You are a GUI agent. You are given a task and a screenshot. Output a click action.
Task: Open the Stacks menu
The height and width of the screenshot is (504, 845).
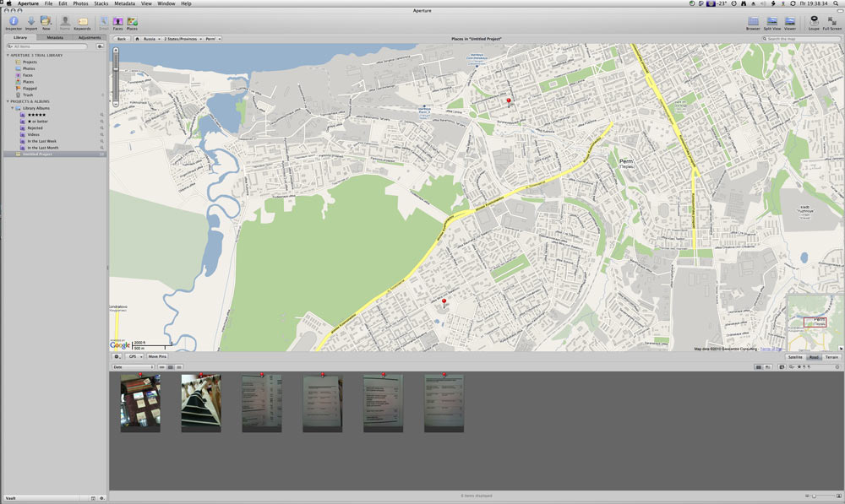pyautogui.click(x=101, y=3)
